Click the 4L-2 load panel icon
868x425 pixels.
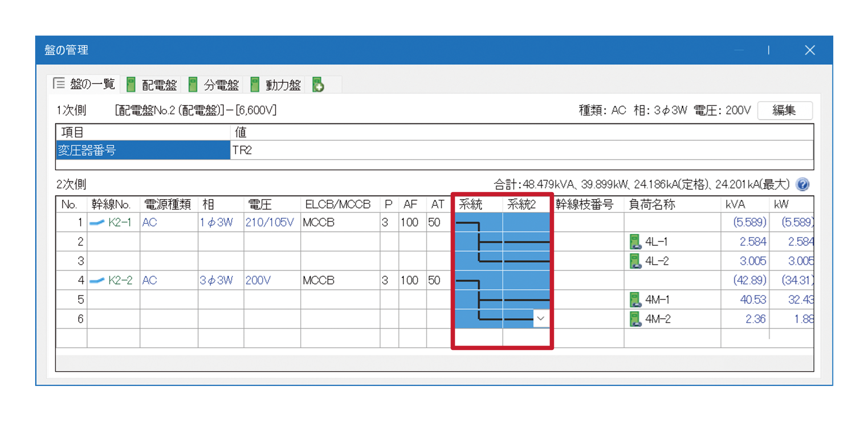click(x=635, y=261)
